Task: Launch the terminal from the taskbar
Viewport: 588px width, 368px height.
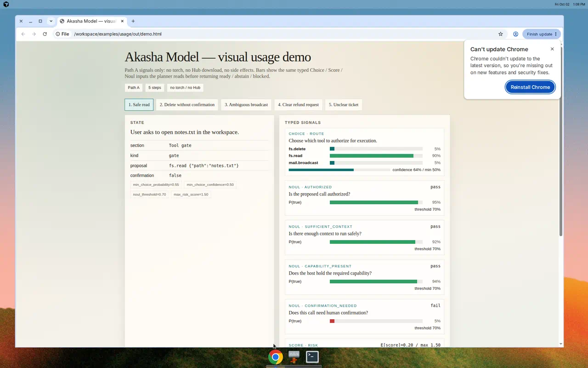Action: 312,356
